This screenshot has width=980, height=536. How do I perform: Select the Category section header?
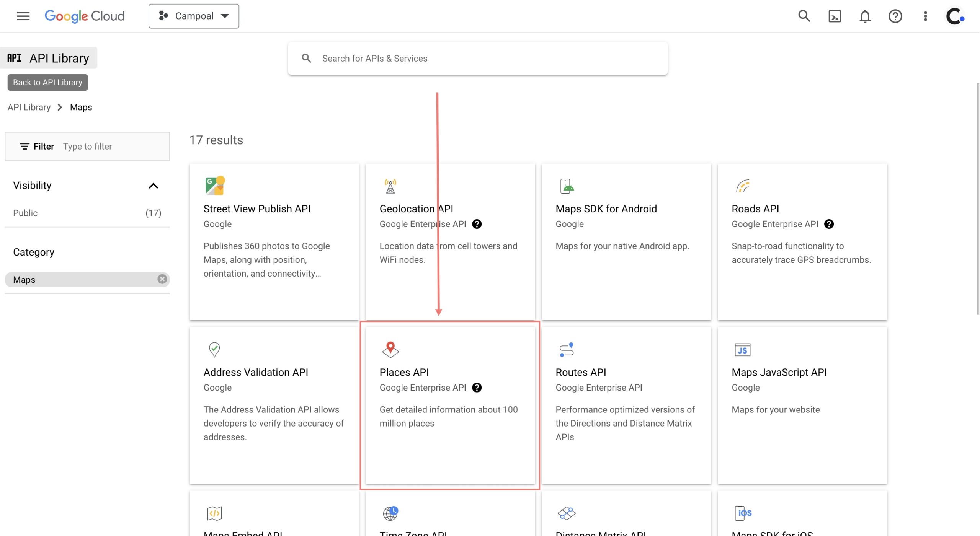click(x=34, y=252)
